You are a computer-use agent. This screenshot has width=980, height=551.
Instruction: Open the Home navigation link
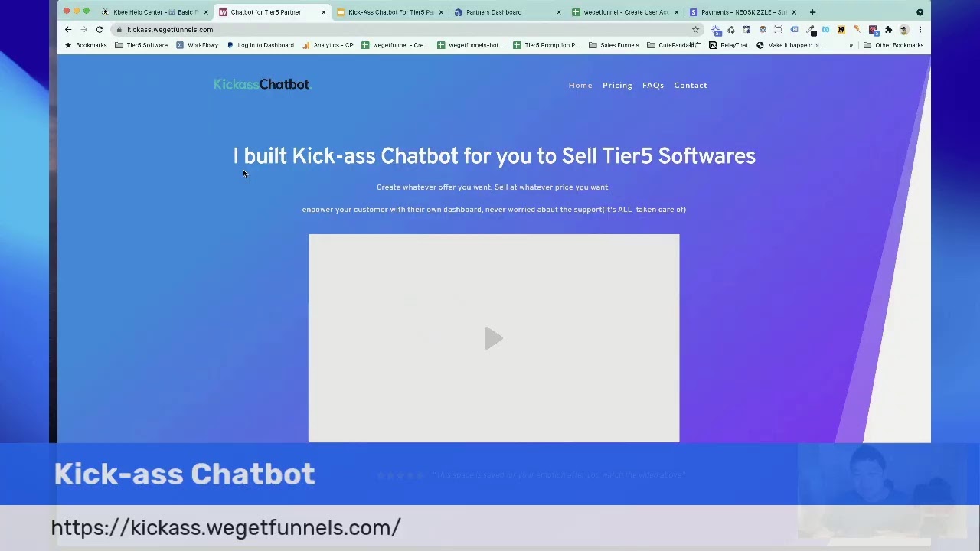pos(580,85)
